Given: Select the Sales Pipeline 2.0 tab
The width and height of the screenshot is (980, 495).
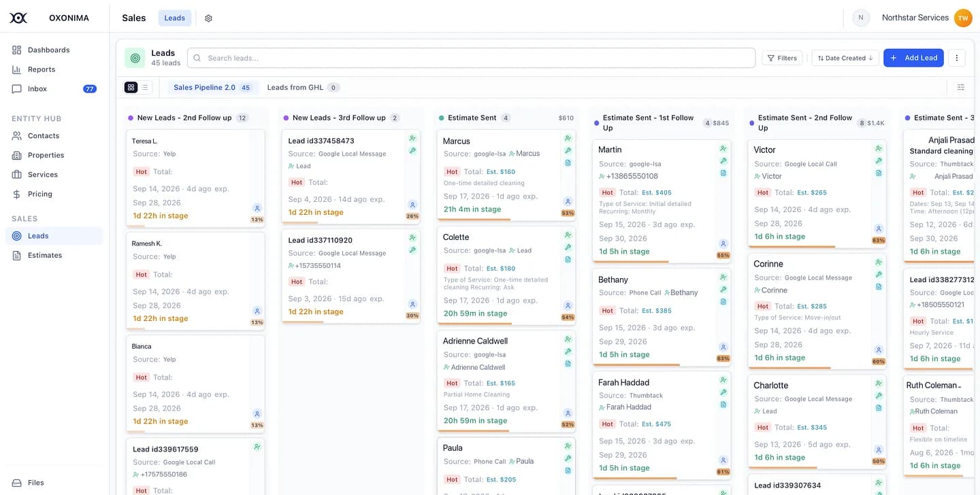Looking at the screenshot, I should coord(212,88).
